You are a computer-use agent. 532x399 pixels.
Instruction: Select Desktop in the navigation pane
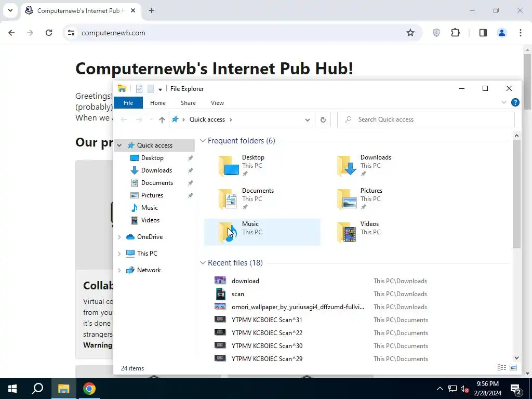click(152, 158)
